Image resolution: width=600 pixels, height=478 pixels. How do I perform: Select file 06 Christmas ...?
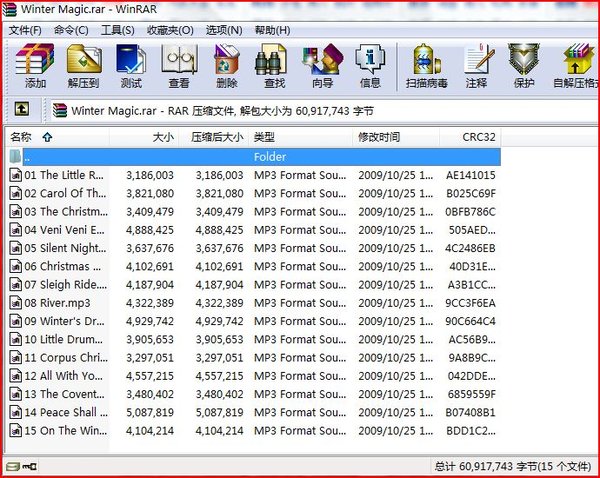click(x=254, y=266)
